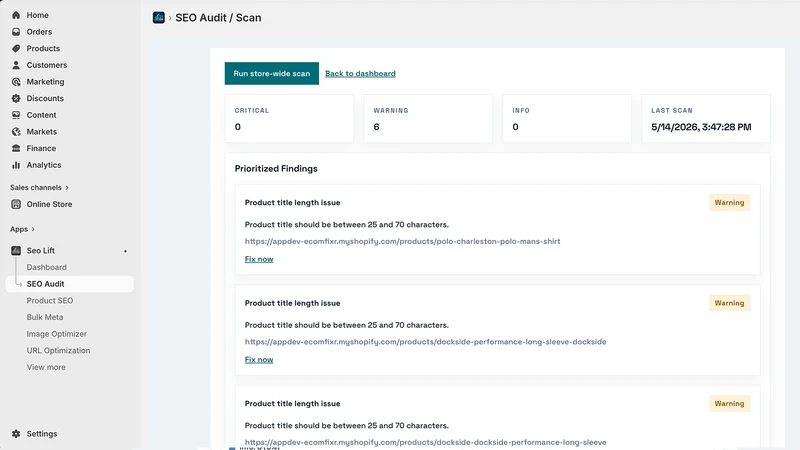Click the pin dot beside Seo Lift
The width and height of the screenshot is (800, 450).
coord(125,251)
